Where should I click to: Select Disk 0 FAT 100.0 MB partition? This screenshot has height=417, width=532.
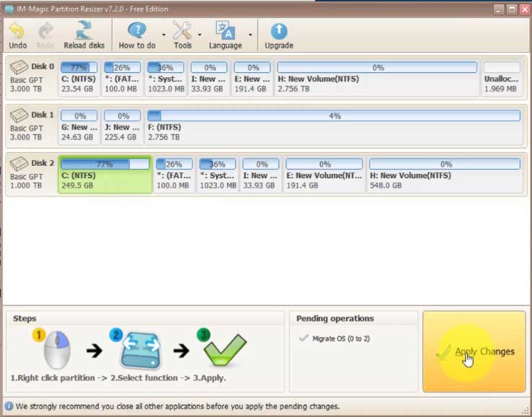[122, 78]
